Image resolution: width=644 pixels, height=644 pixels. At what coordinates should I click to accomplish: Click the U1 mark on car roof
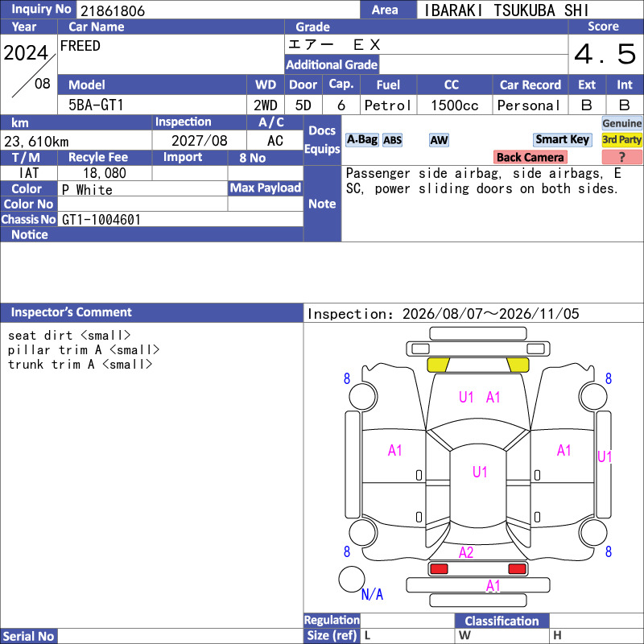point(479,472)
